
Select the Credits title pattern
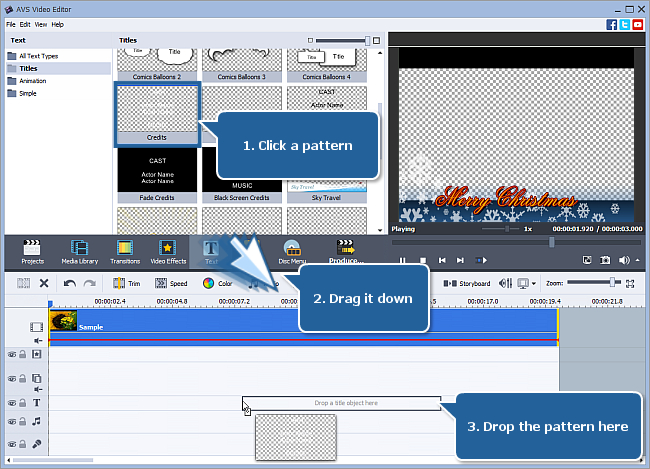click(157, 114)
